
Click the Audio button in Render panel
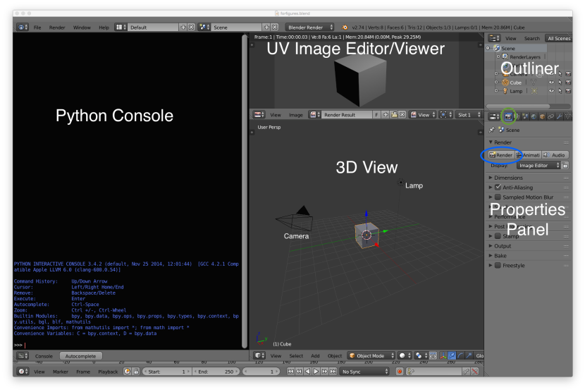tap(555, 155)
